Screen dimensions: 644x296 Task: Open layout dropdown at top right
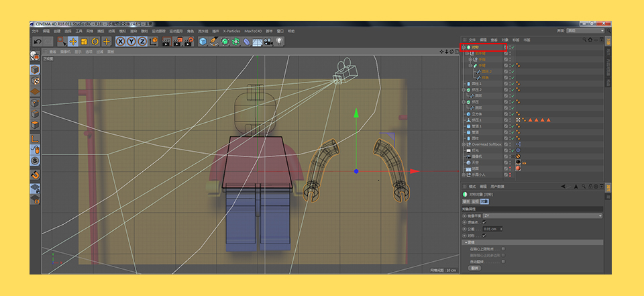pyautogui.click(x=585, y=31)
